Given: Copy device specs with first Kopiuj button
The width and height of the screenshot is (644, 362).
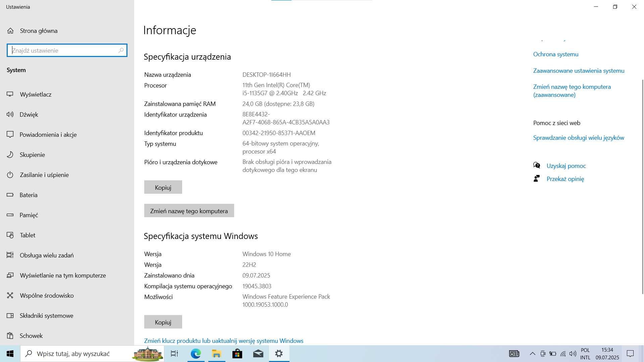Looking at the screenshot, I should tap(163, 187).
